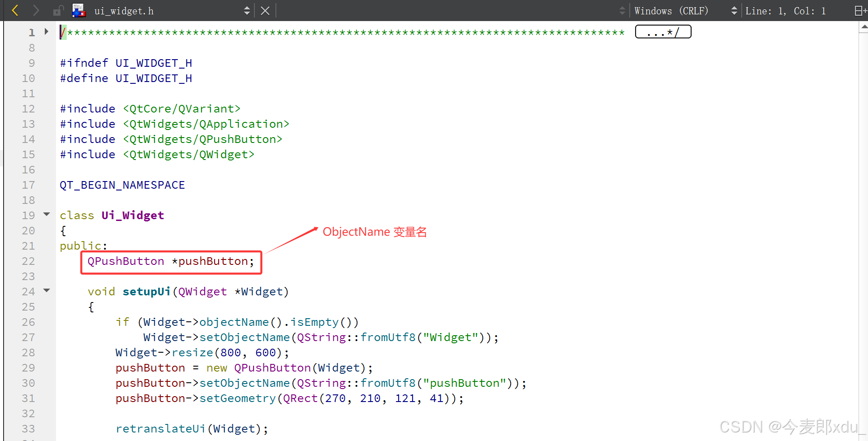
Task: Click <QtWidgets/QApplication> include
Action: pyautogui.click(x=206, y=124)
